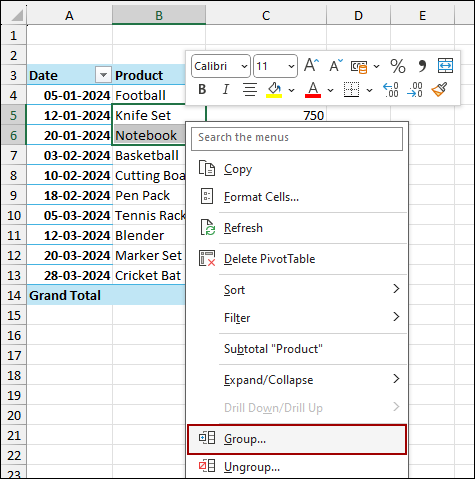This screenshot has height=479, width=475.
Task: Select row 14 header
Action: point(14,295)
